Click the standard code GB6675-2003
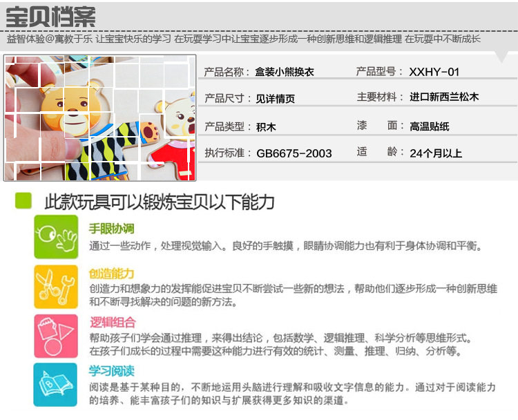The width and height of the screenshot is (518, 420). point(294,153)
